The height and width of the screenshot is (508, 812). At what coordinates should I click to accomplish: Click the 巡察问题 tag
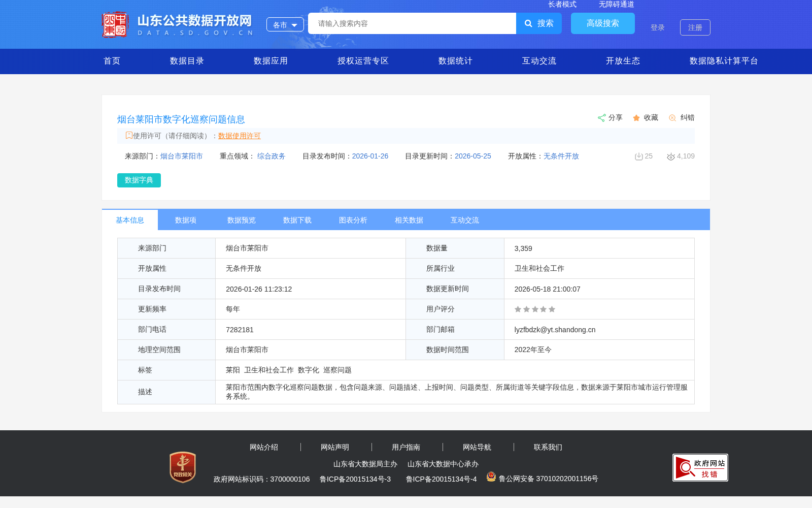[337, 370]
